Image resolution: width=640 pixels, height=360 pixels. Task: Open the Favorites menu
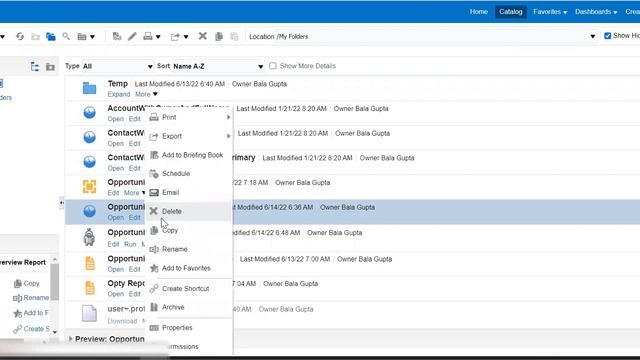coord(550,12)
